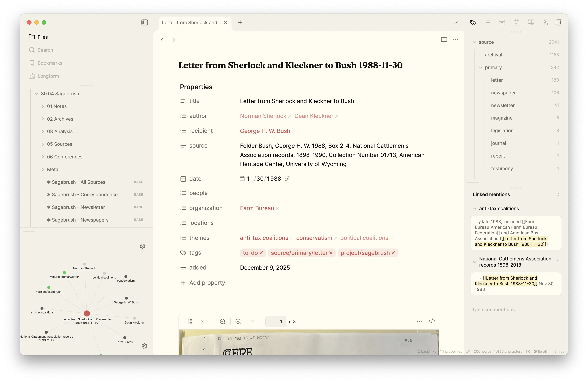Viewport: 588px width, 382px height.
Task: Toggle the right sidebar
Action: click(559, 22)
